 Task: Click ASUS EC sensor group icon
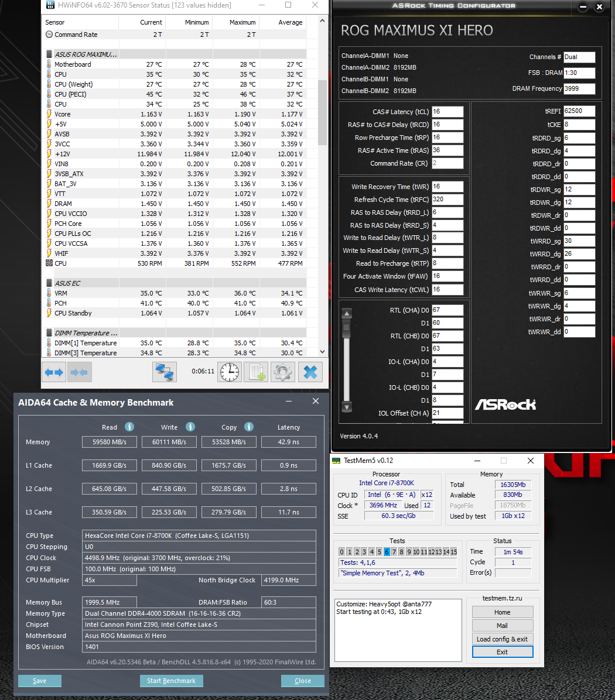tap(49, 283)
